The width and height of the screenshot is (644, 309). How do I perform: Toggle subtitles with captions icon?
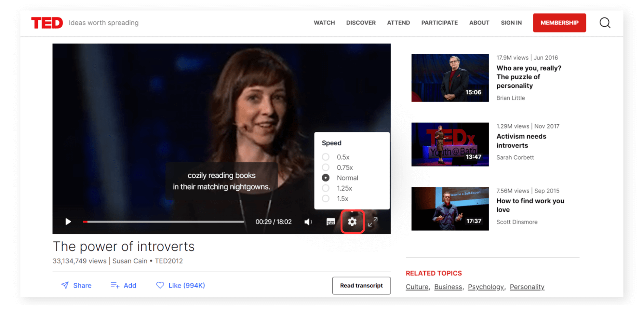330,222
